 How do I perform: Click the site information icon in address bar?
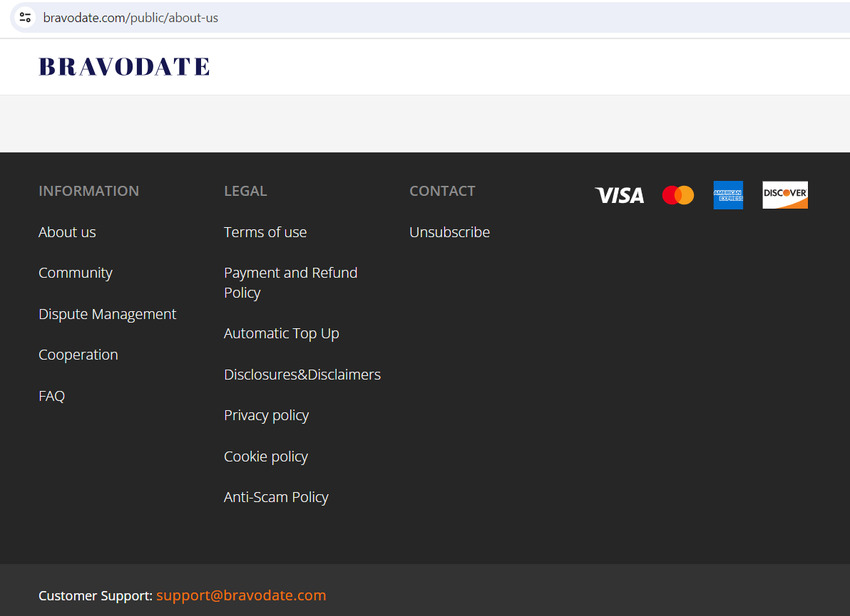(x=25, y=17)
